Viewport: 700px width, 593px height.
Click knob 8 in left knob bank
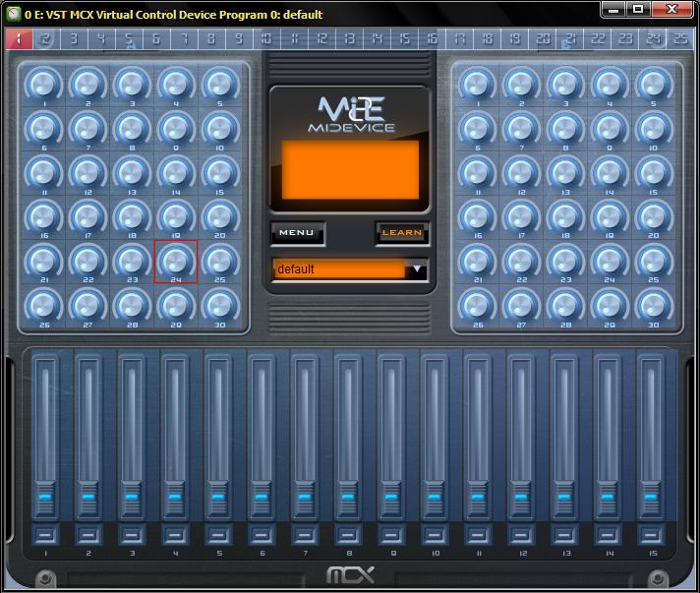[x=132, y=128]
